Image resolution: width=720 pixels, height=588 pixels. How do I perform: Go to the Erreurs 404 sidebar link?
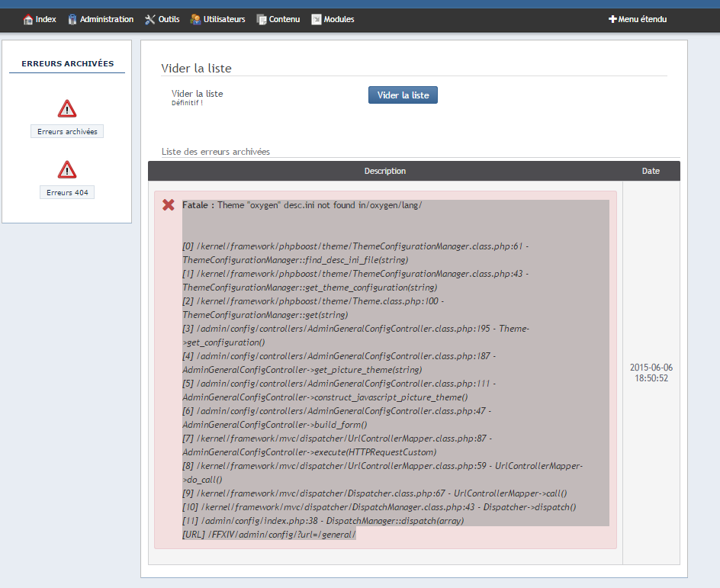(67, 193)
